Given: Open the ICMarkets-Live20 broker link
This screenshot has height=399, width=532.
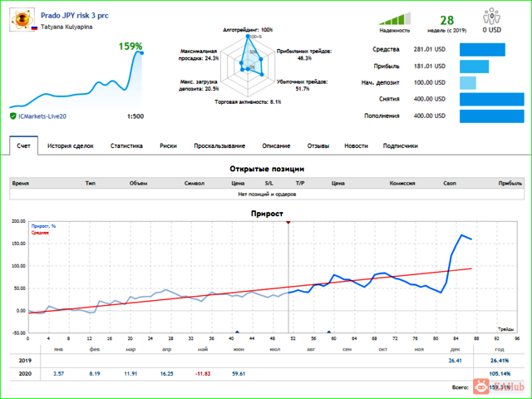Looking at the screenshot, I should [42, 116].
